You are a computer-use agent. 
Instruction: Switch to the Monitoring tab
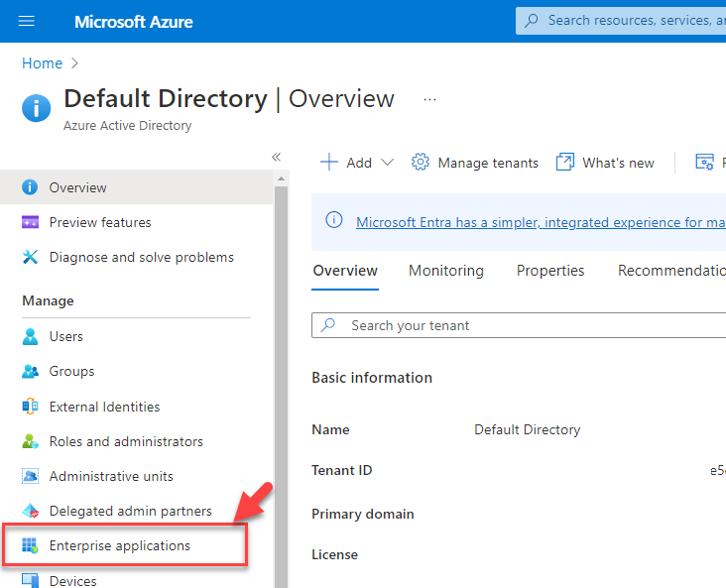coord(446,271)
